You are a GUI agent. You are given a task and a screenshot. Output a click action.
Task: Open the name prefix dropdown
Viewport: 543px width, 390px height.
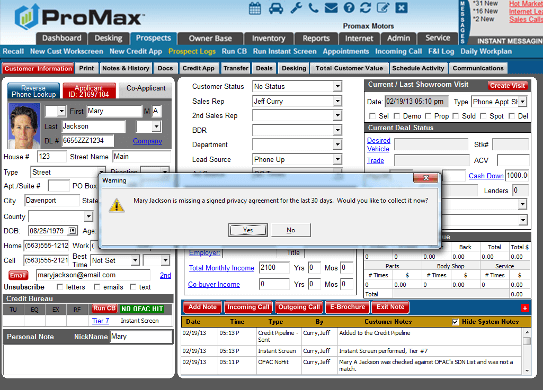coord(62,111)
